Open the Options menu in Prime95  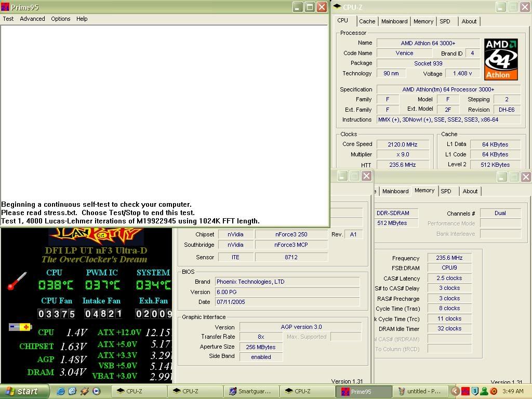pos(61,19)
